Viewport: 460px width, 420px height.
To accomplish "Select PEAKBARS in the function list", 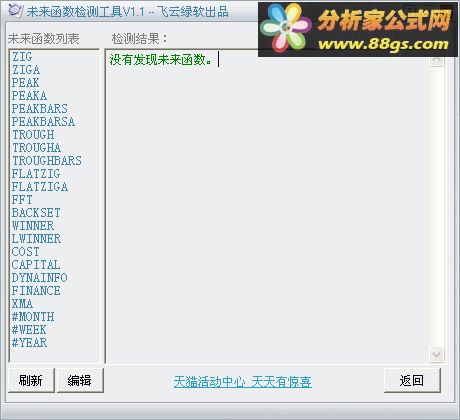I will (40, 109).
